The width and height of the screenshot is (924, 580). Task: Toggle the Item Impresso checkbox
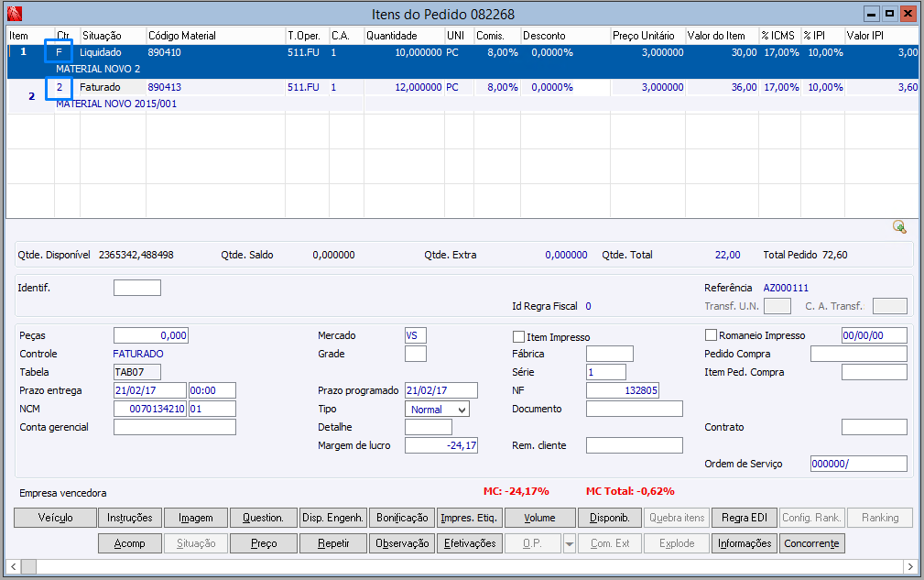click(519, 337)
